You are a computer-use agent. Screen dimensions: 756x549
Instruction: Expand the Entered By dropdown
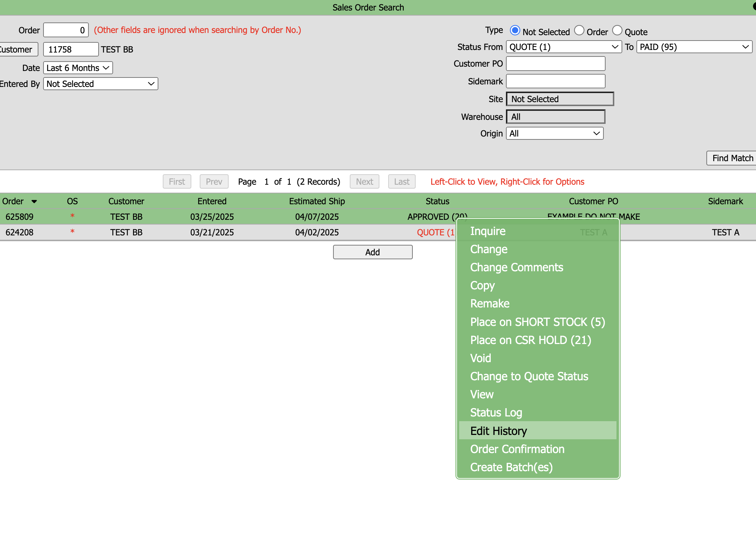click(x=100, y=84)
